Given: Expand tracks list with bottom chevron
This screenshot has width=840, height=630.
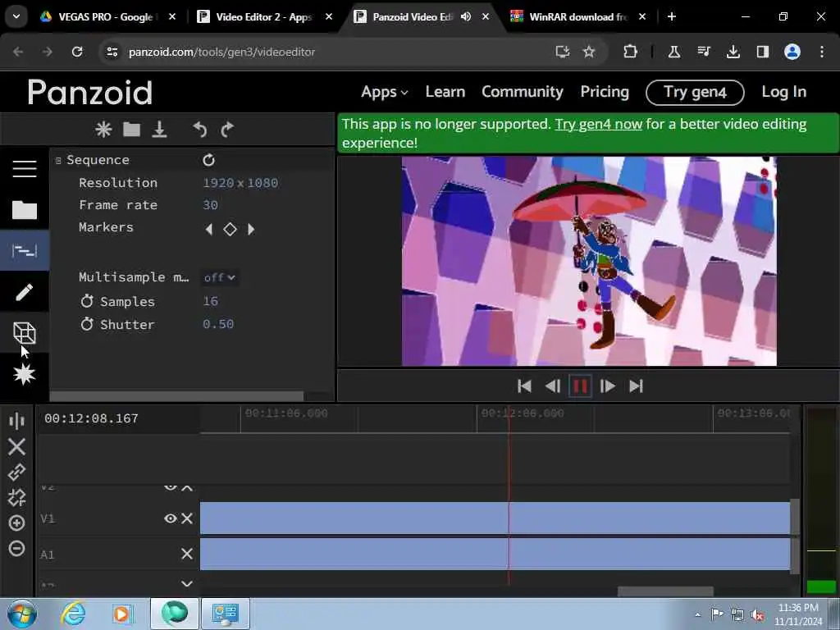Looking at the screenshot, I should (186, 583).
